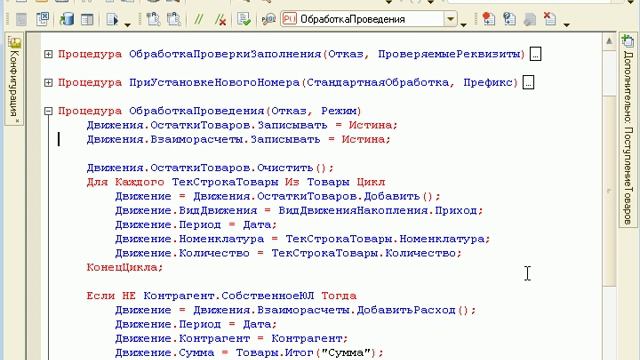Click line Движения.ОстаткиТоваров.Записывать = Истина
The image size is (640, 360).
click(242, 125)
